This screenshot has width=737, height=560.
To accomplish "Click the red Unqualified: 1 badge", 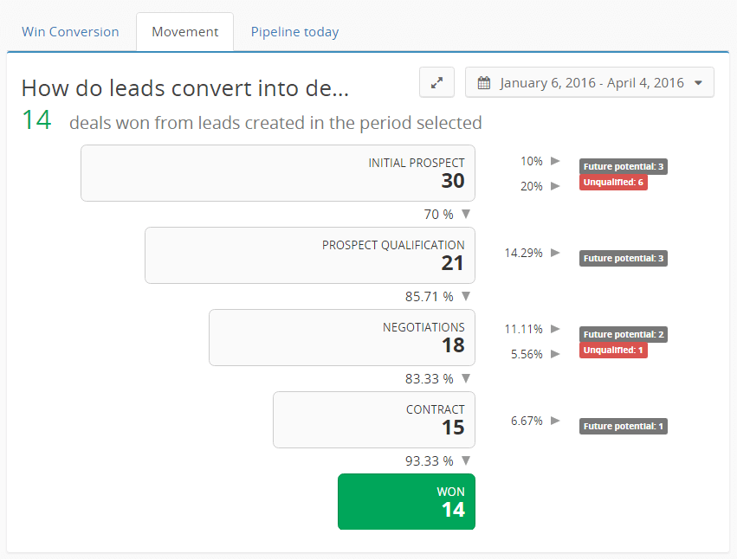I will (x=613, y=351).
